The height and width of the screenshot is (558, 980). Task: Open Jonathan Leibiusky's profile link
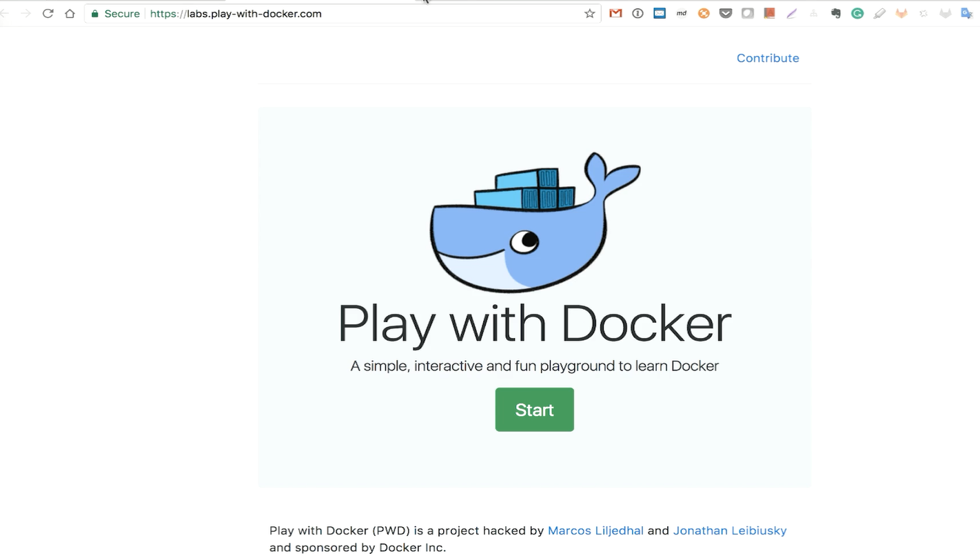[730, 530]
